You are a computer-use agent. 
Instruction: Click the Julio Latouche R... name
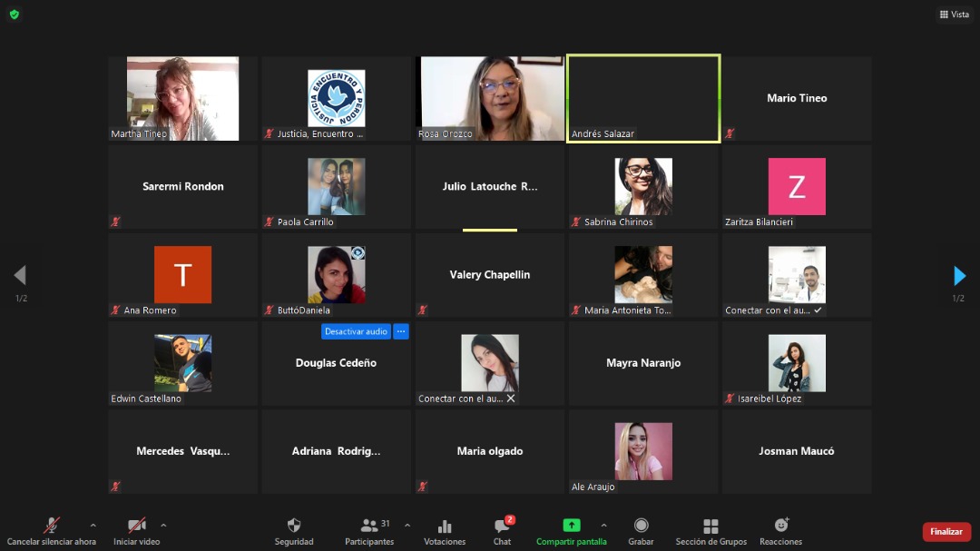pos(490,186)
